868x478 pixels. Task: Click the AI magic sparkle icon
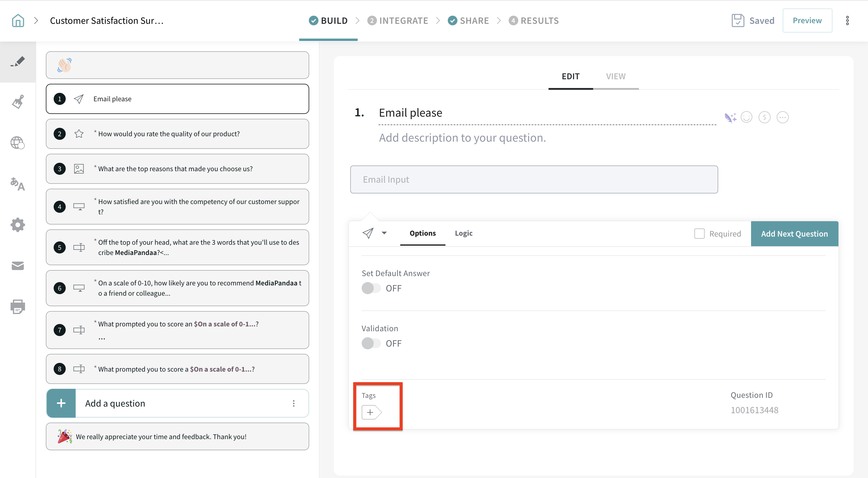pyautogui.click(x=730, y=118)
